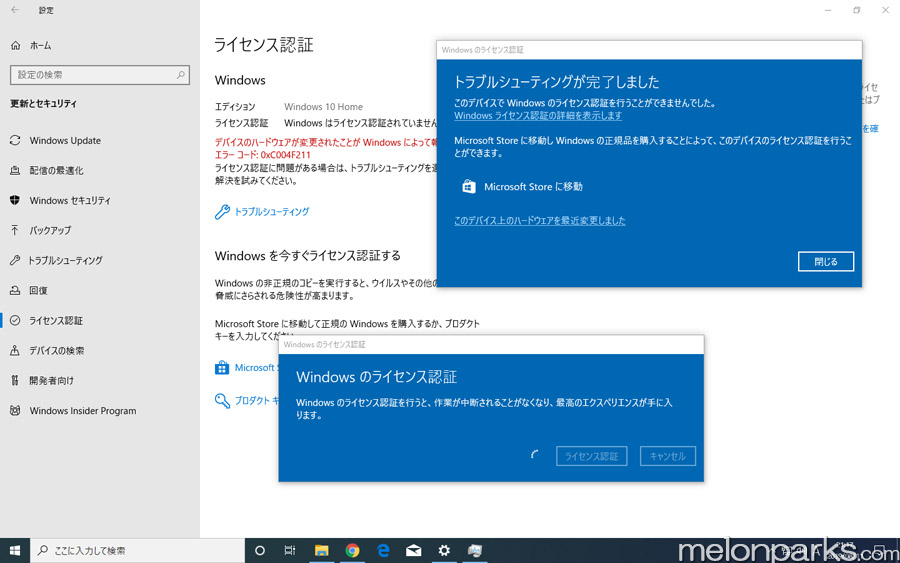Click the taskbar search box ここに入力して検索
Screen dimensions: 900x563
pos(137,550)
